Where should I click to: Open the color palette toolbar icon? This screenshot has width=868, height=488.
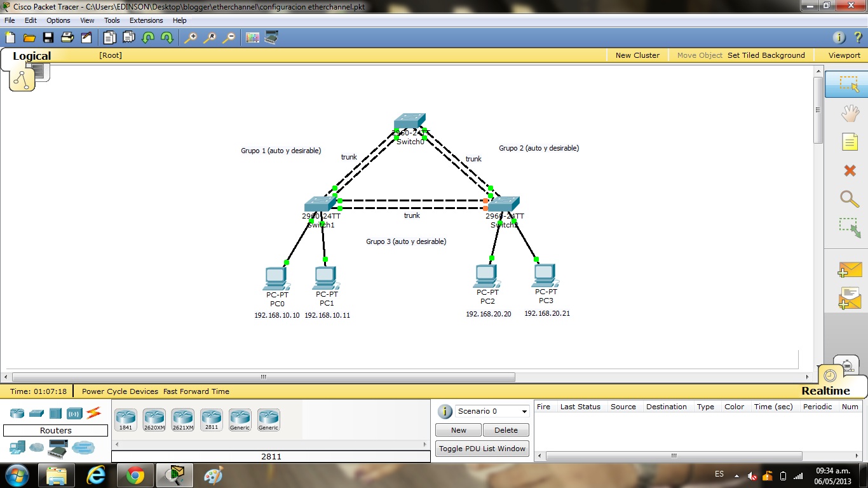click(252, 37)
